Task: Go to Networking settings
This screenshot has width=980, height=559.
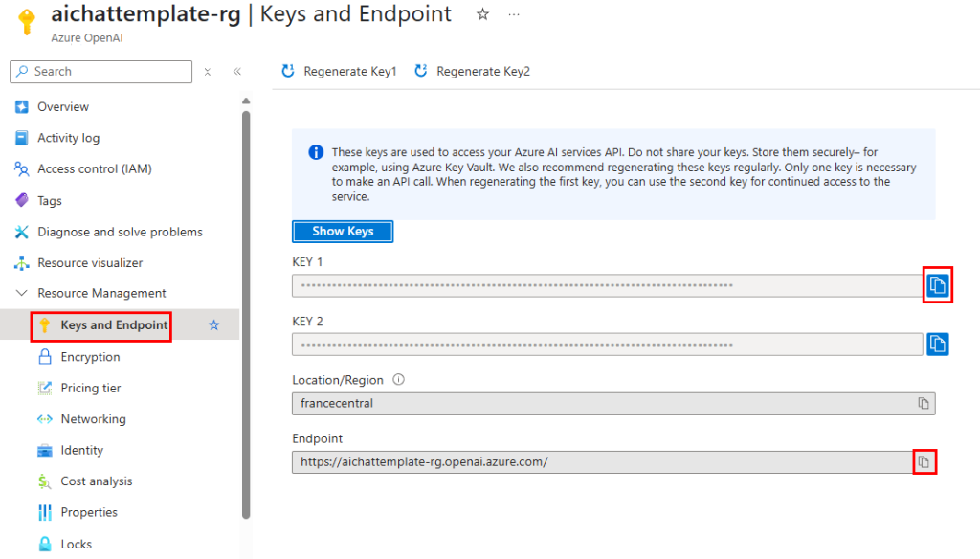Action: [x=93, y=419]
